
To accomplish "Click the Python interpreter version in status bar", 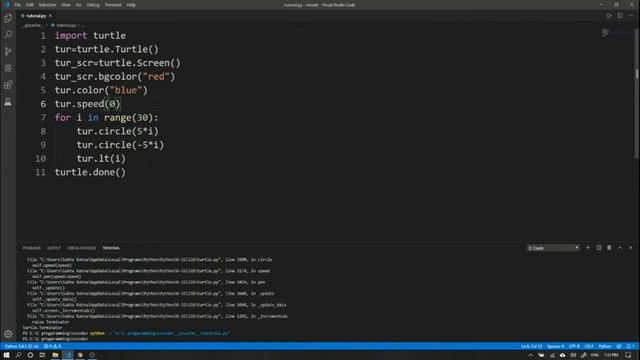I will [x=22, y=346].
